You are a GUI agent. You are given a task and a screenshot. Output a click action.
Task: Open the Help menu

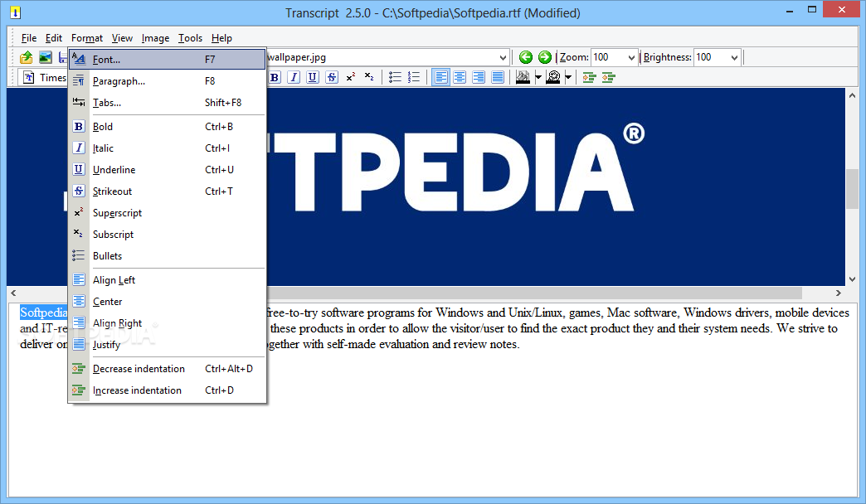tap(221, 38)
